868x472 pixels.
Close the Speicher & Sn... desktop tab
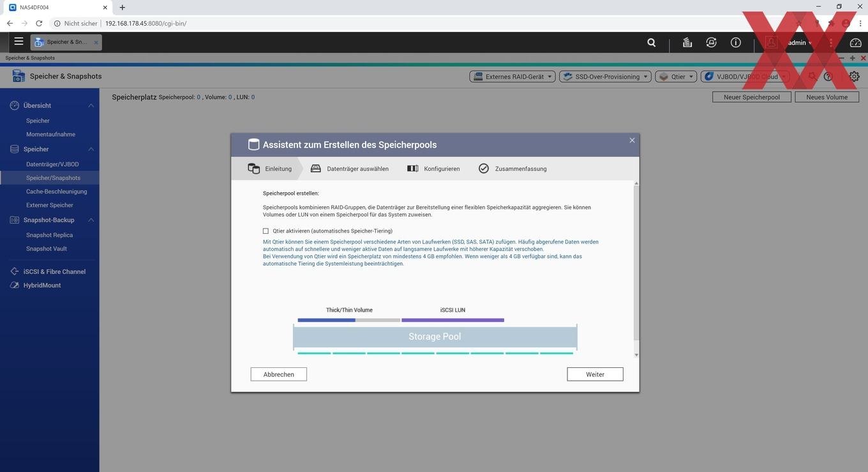tap(96, 42)
